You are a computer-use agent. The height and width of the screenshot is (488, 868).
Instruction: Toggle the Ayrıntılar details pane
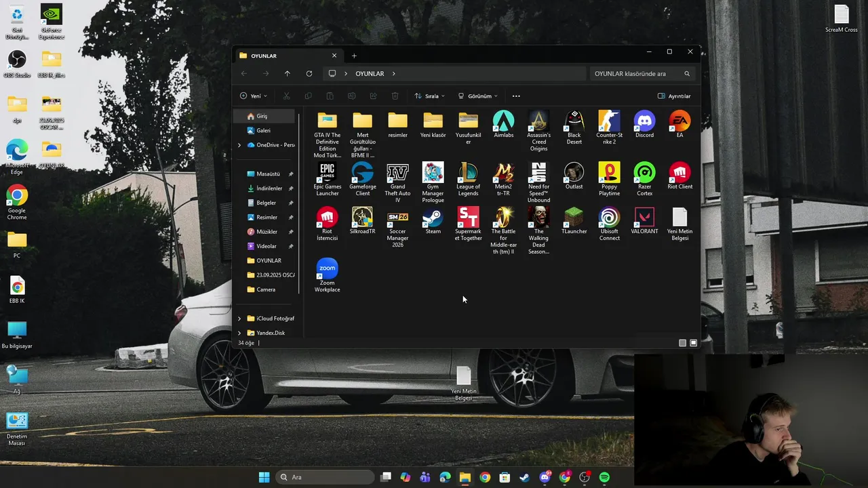point(674,96)
